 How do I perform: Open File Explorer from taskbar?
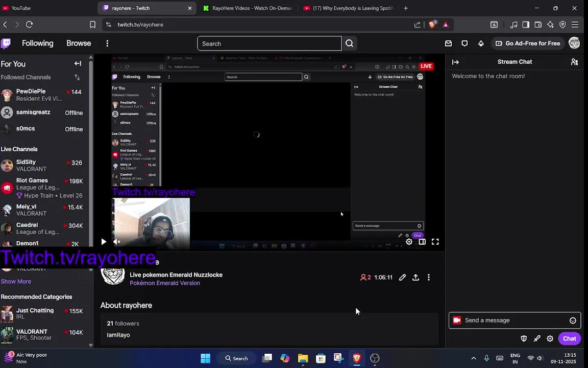[303, 358]
